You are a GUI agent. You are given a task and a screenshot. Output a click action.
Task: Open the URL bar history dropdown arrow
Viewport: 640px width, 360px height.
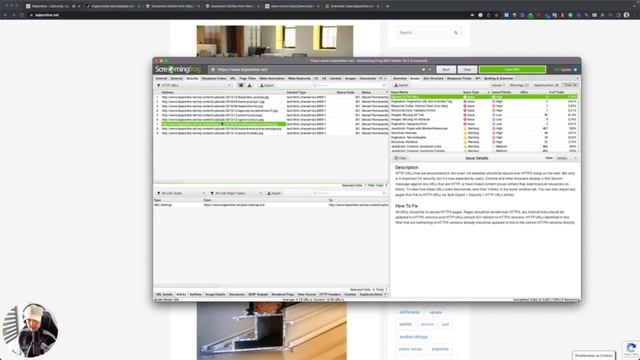point(429,70)
